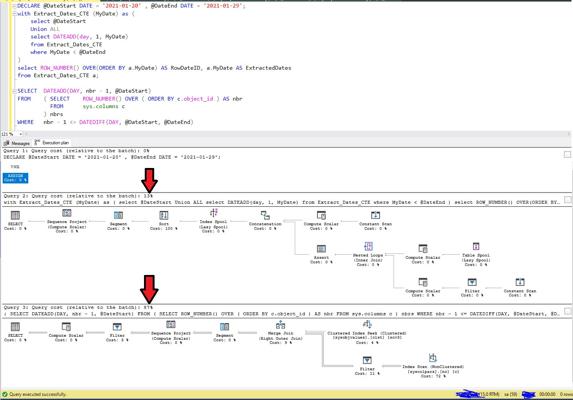Click the 'Union ALL' line in the editor
The height and width of the screenshot is (400, 573).
45,29
